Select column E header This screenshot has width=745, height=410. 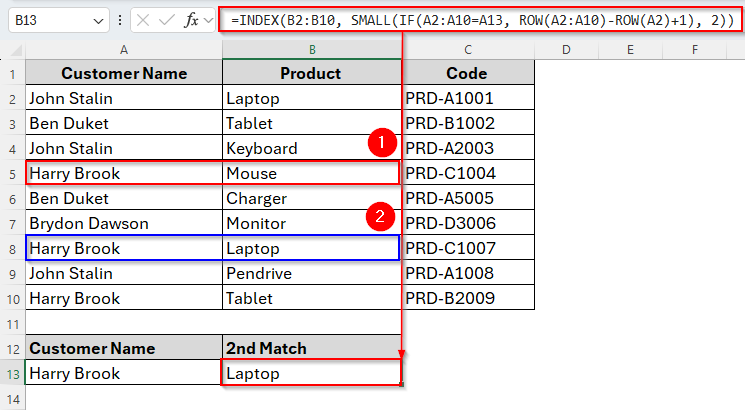631,48
